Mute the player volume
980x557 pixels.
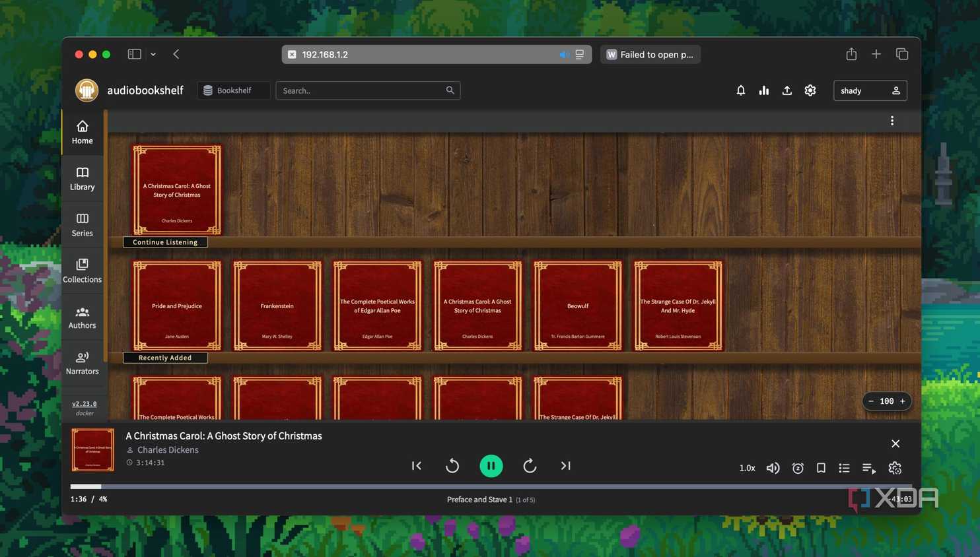(773, 468)
